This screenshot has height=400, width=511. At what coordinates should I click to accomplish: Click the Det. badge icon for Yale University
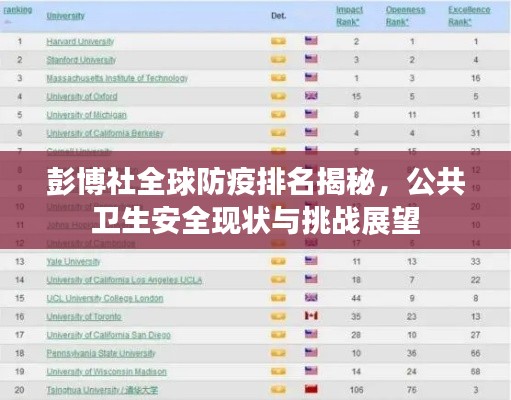(x=278, y=261)
